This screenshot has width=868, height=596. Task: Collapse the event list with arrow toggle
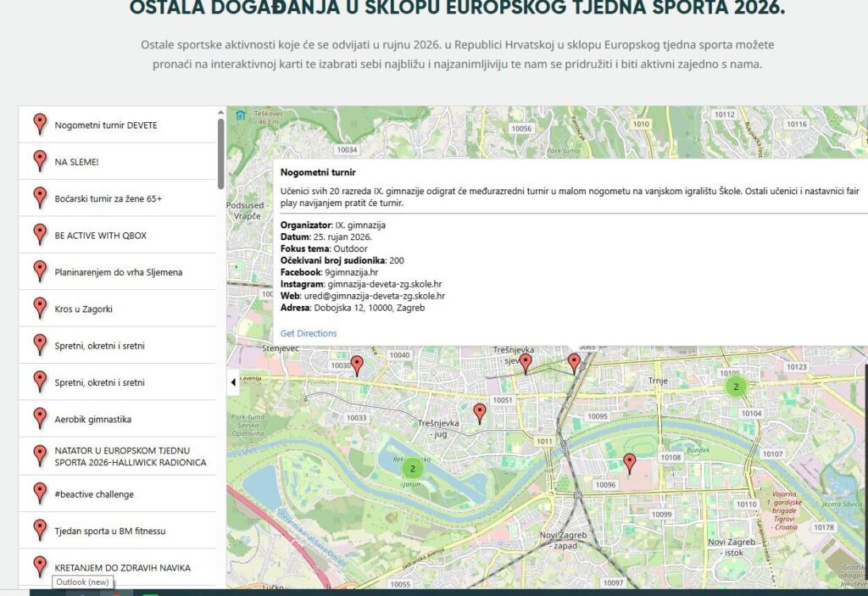[x=233, y=382]
